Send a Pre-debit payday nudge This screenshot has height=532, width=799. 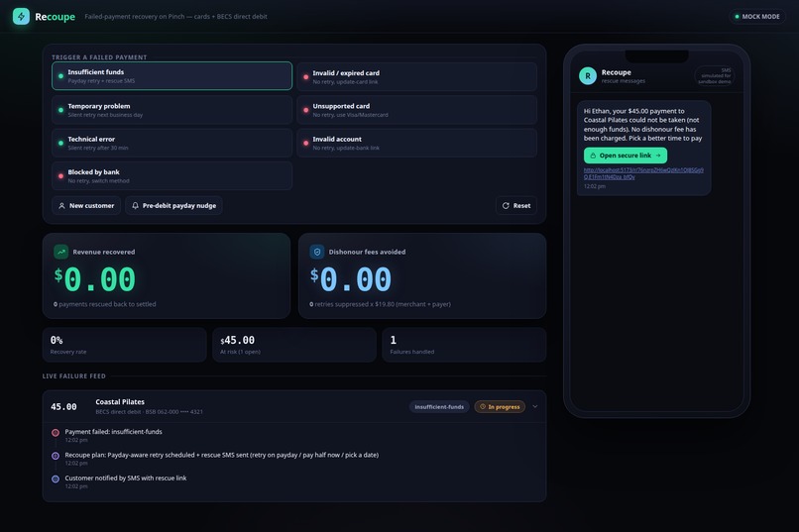[x=173, y=206]
